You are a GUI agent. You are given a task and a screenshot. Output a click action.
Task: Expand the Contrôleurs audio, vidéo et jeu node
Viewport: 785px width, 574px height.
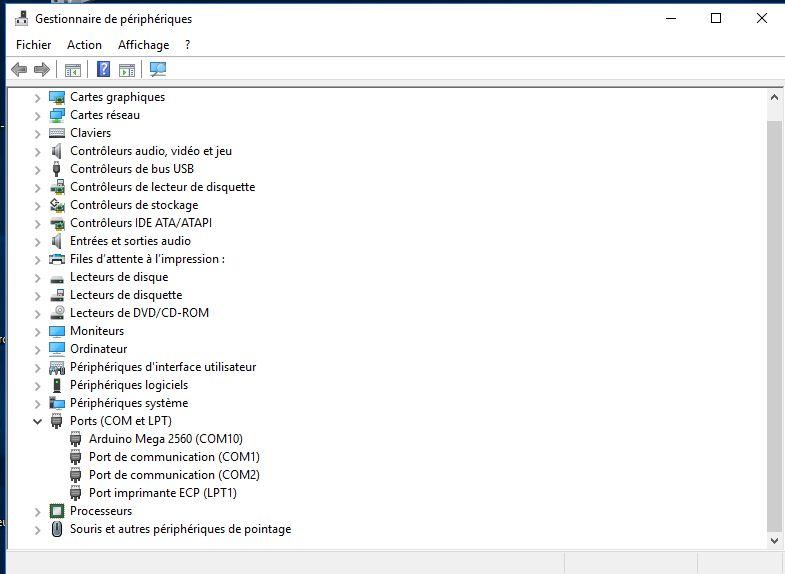pos(38,152)
